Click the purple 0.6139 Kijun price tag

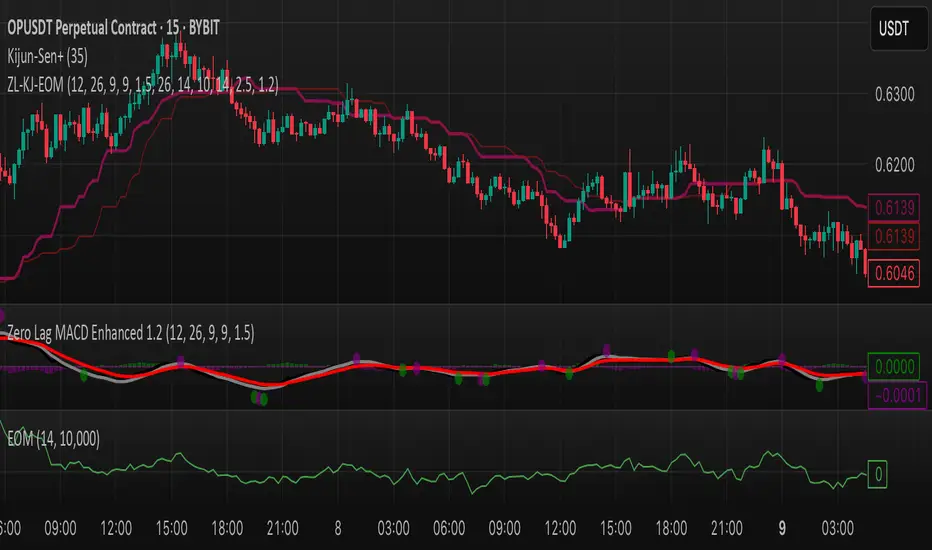(894, 208)
